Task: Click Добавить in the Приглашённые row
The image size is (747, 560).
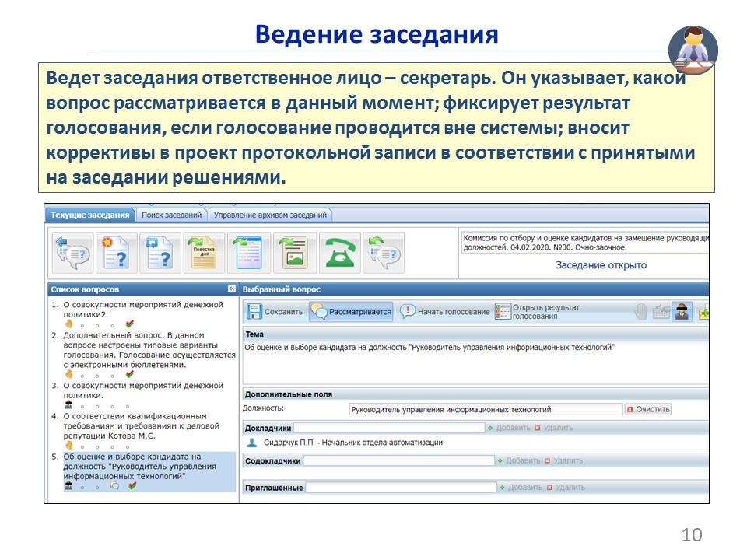Action: pyautogui.click(x=521, y=487)
